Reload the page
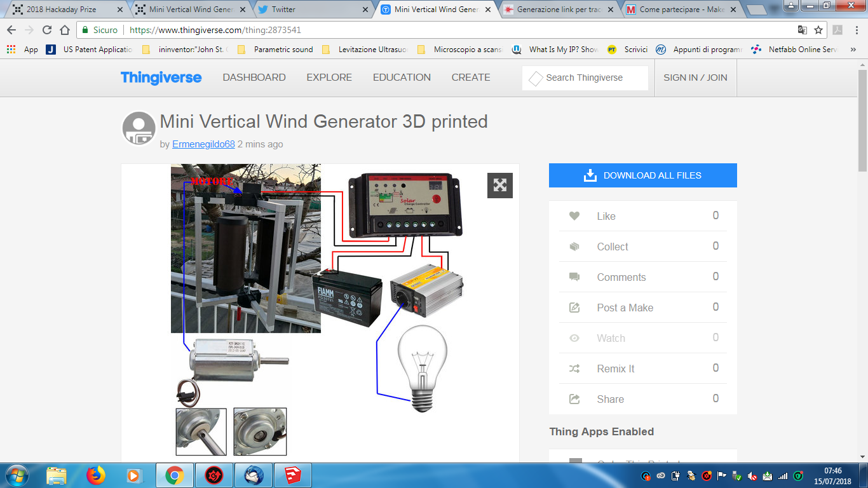Image resolution: width=868 pixels, height=488 pixels. (x=47, y=30)
